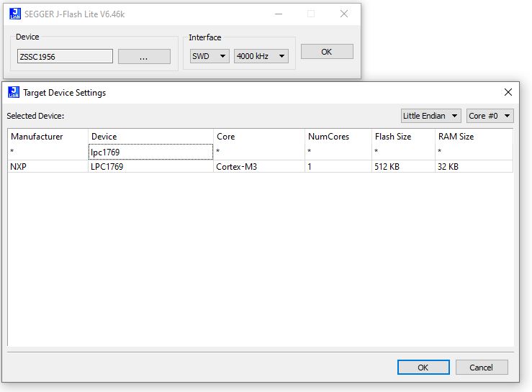Click the 32 KB RAM size cell

(x=474, y=166)
